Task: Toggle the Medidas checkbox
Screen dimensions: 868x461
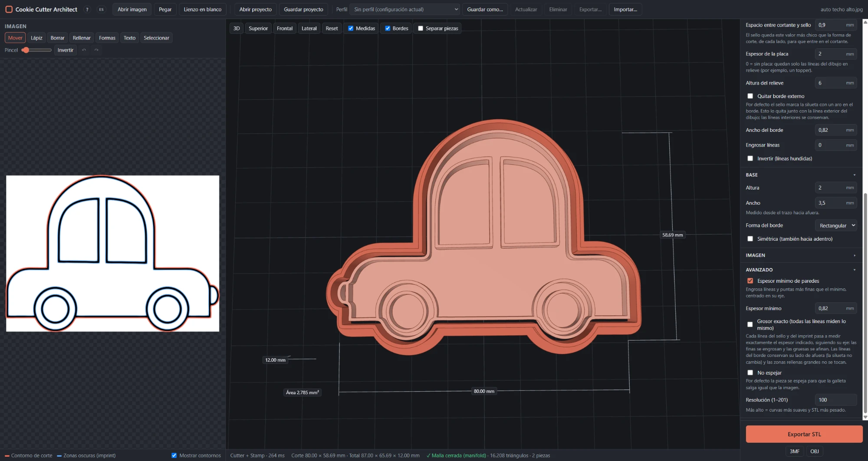Action: pos(351,29)
